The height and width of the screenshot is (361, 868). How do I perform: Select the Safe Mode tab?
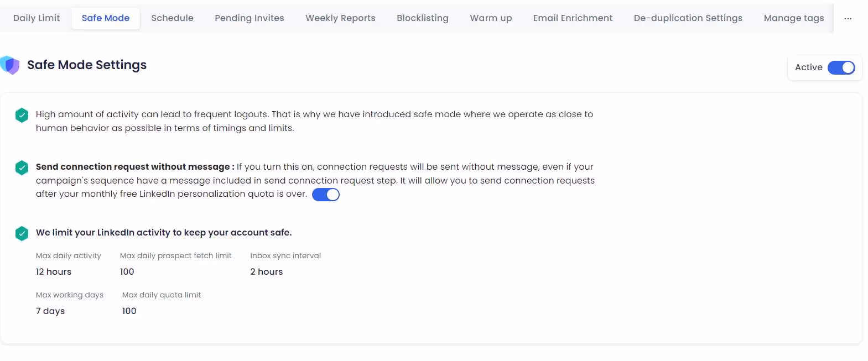pos(106,18)
